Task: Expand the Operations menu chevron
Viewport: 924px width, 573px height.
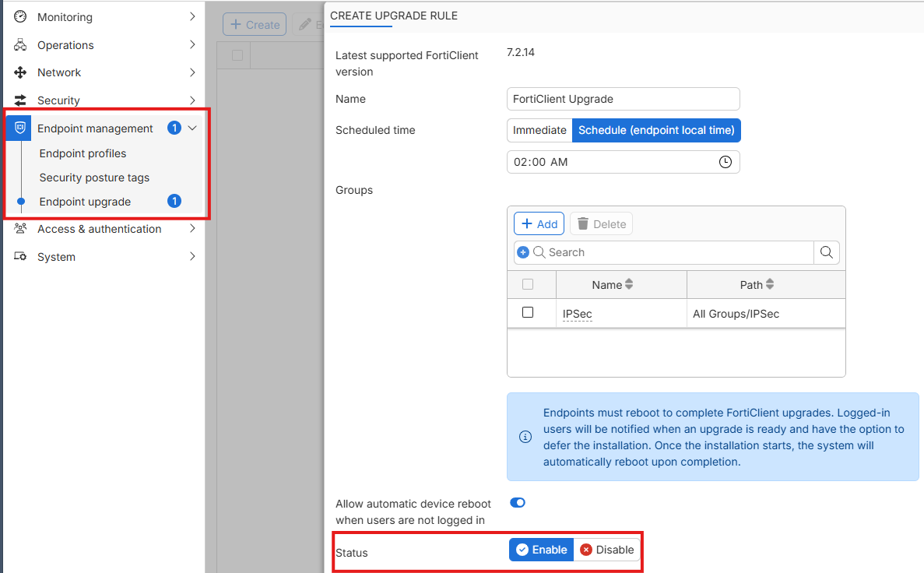Action: pyautogui.click(x=192, y=45)
